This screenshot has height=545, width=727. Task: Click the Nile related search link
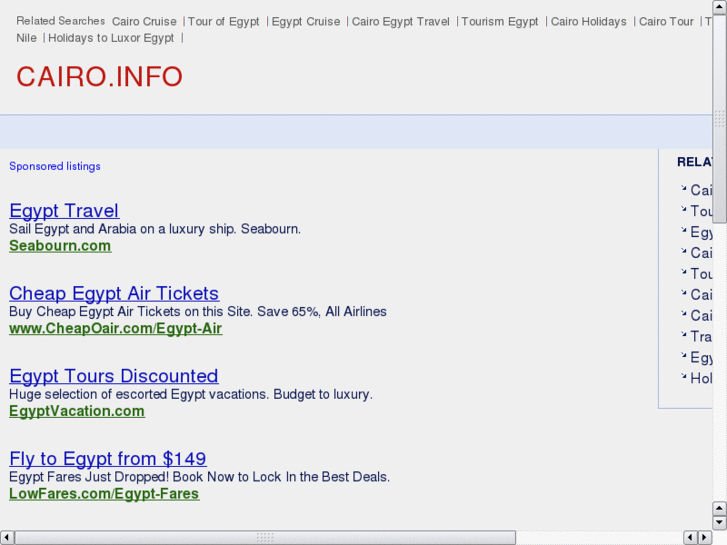click(x=26, y=38)
